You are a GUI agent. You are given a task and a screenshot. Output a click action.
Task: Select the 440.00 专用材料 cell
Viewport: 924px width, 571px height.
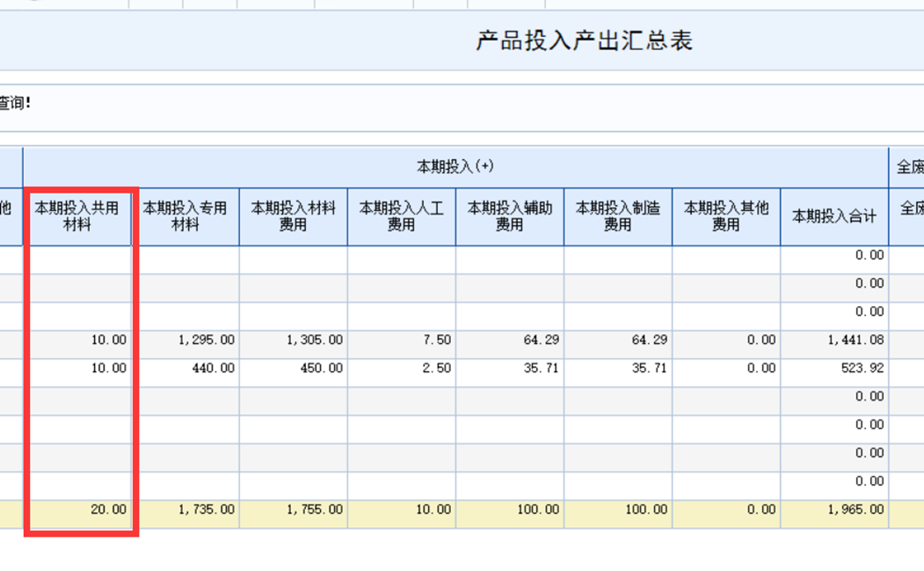coord(185,373)
